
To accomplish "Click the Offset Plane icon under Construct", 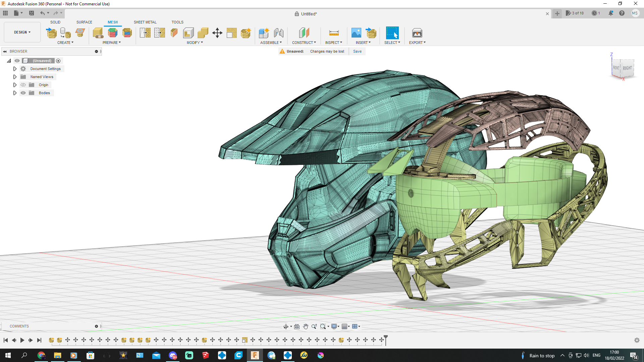I will point(304,33).
